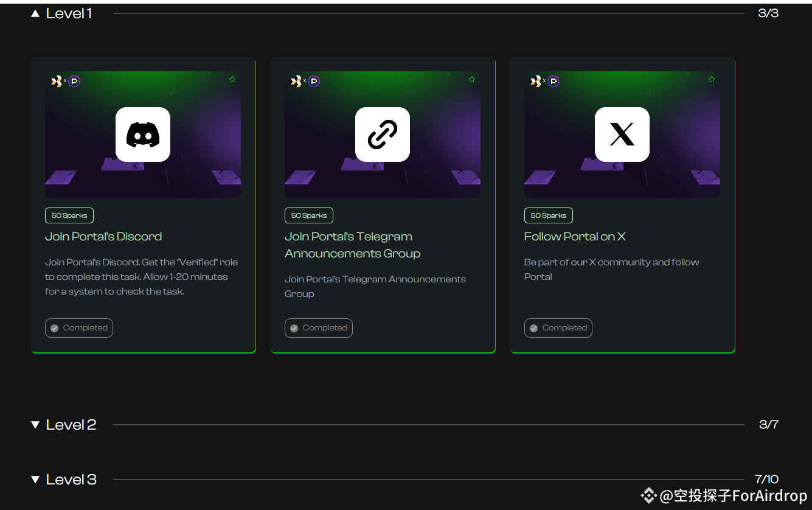Click 'Be part of our X community' description
This screenshot has height=510, width=812.
(611, 270)
